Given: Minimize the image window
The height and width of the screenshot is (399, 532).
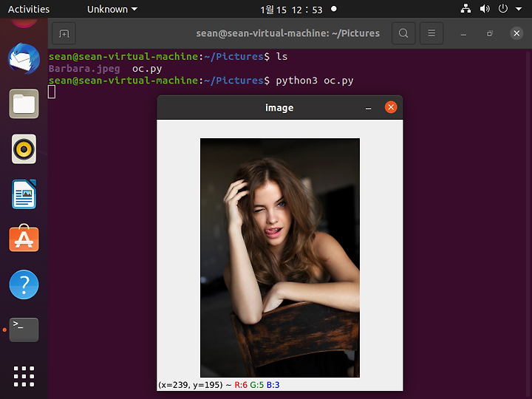Looking at the screenshot, I should [368, 108].
